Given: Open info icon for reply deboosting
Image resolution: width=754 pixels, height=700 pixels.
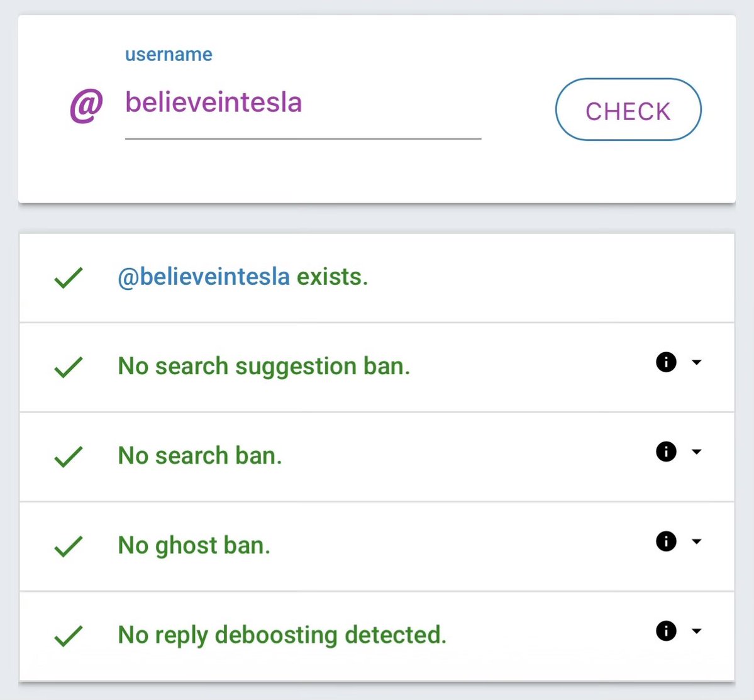Looking at the screenshot, I should (666, 631).
